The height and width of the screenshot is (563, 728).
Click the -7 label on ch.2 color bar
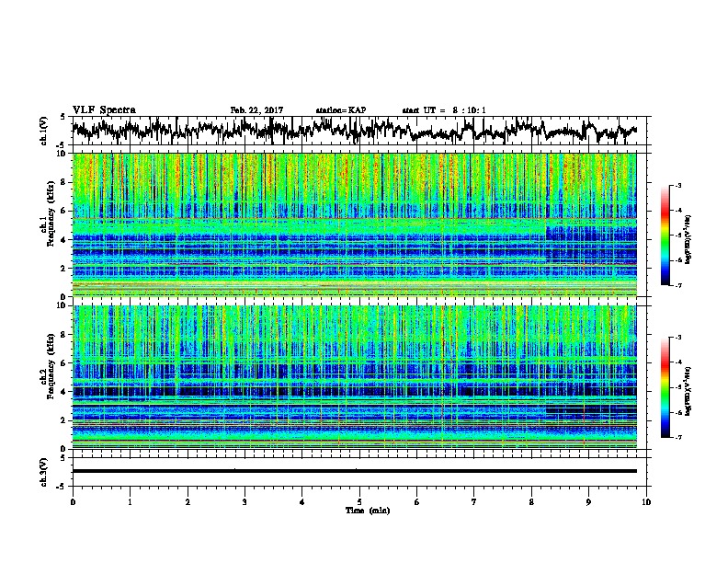pyautogui.click(x=678, y=437)
